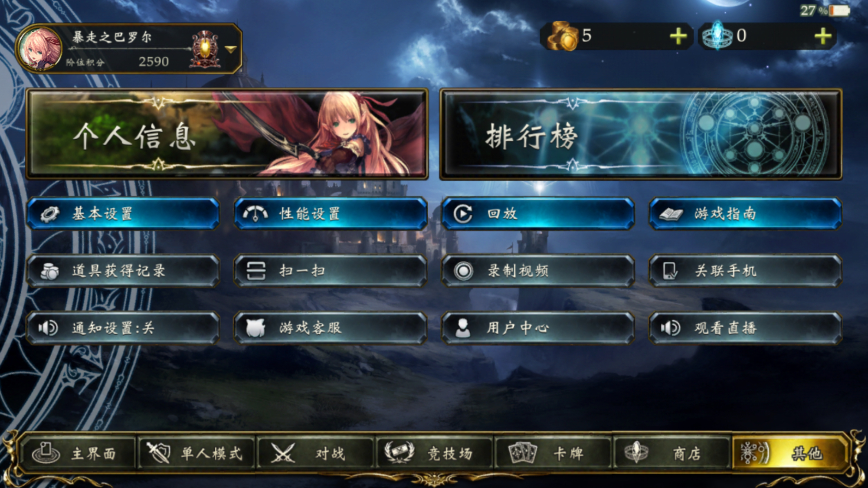Start 录制视频 record button
Image resolution: width=868 pixels, height=488 pixels.
point(538,271)
